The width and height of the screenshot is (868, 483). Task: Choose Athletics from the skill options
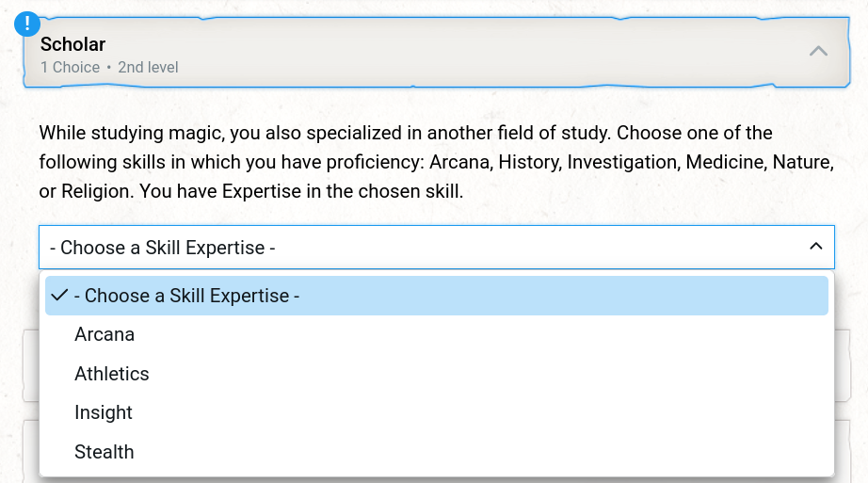coord(112,374)
